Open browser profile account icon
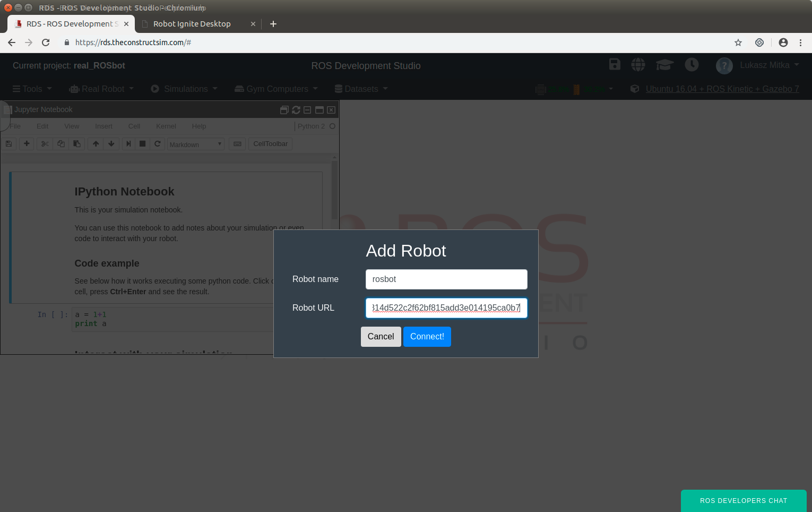 point(783,42)
